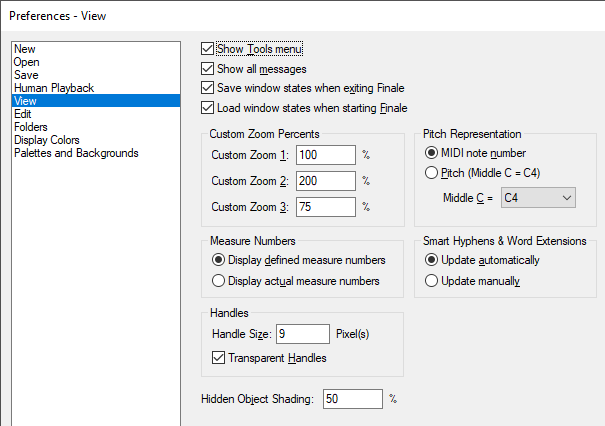The image size is (605, 426).
Task: Uncheck Show all messages
Action: pos(208,69)
